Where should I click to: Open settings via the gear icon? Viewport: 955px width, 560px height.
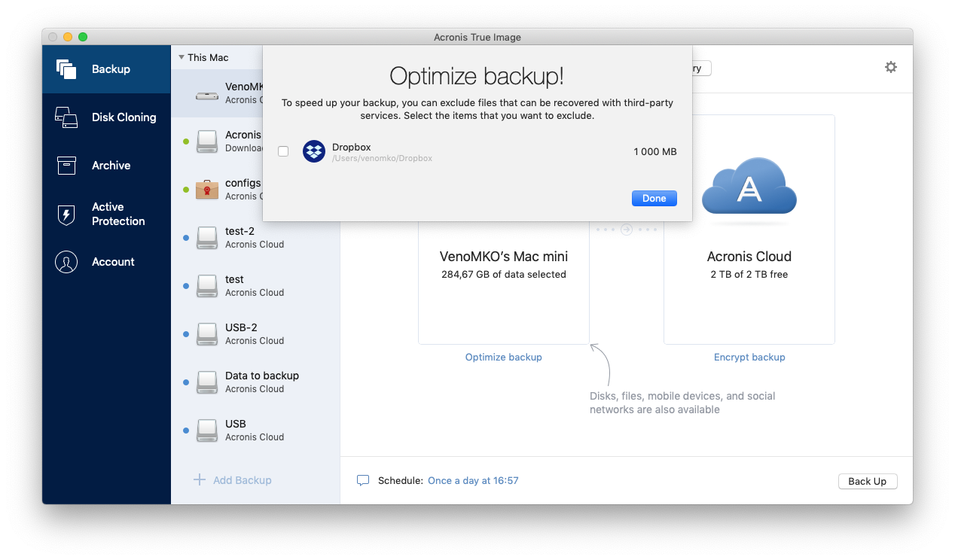pyautogui.click(x=891, y=68)
